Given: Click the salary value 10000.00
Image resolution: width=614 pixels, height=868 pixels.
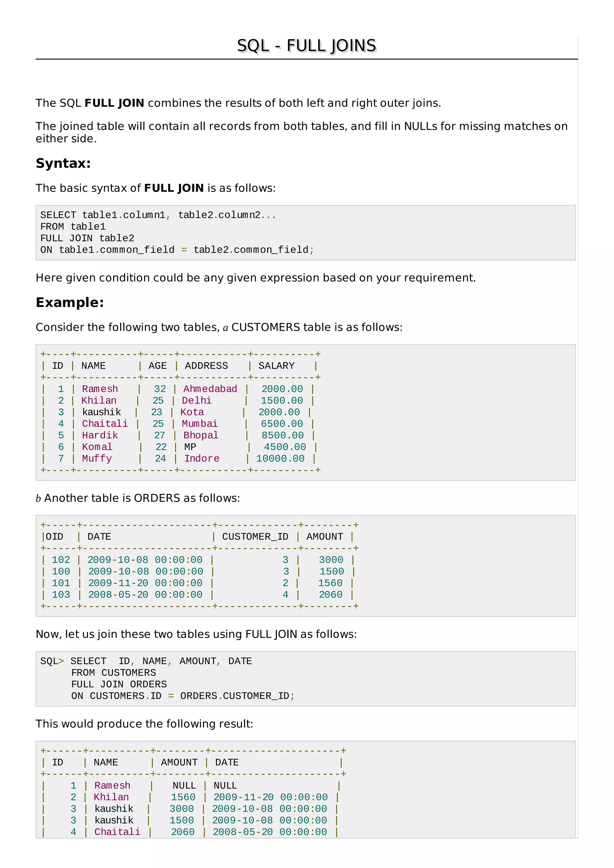Looking at the screenshot, I should (x=280, y=459).
